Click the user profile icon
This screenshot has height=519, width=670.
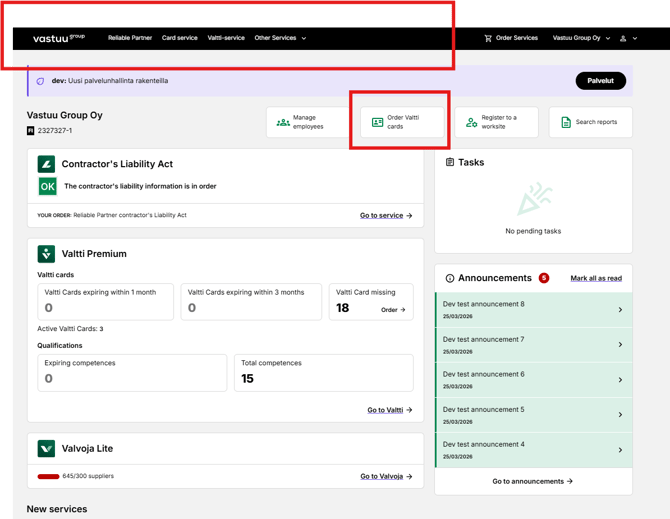(623, 38)
